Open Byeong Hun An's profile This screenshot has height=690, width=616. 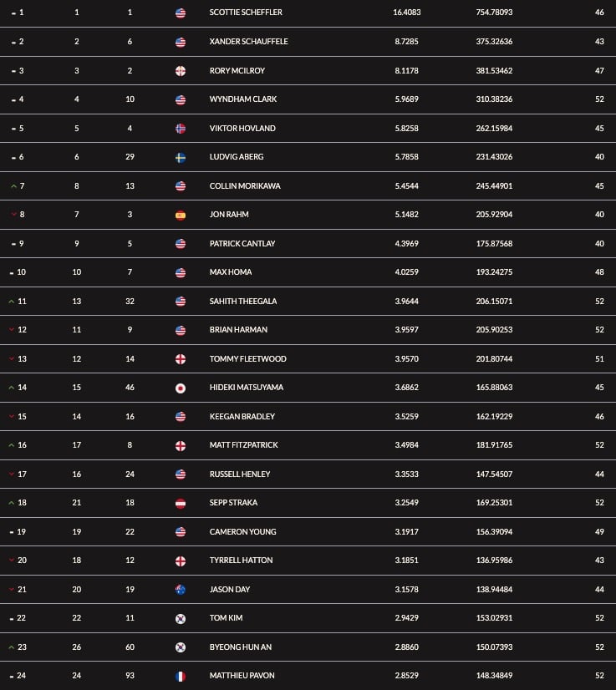pos(241,647)
